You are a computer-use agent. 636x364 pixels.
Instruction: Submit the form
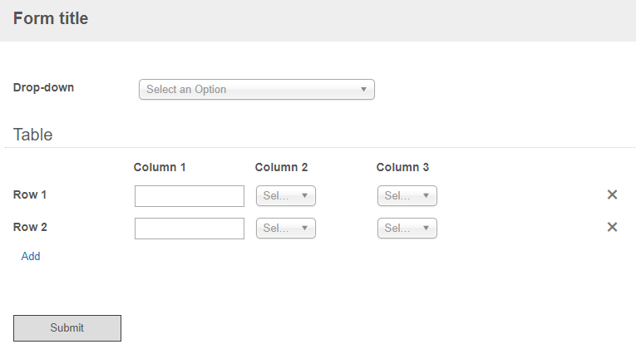point(67,328)
